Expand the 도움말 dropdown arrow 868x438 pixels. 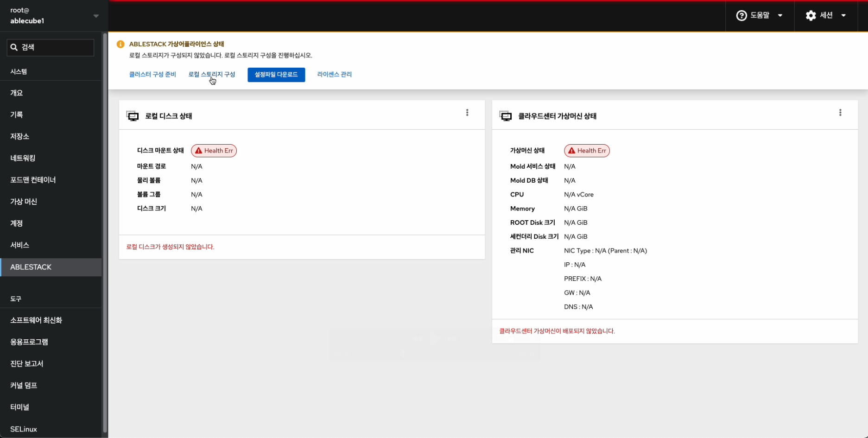click(780, 16)
